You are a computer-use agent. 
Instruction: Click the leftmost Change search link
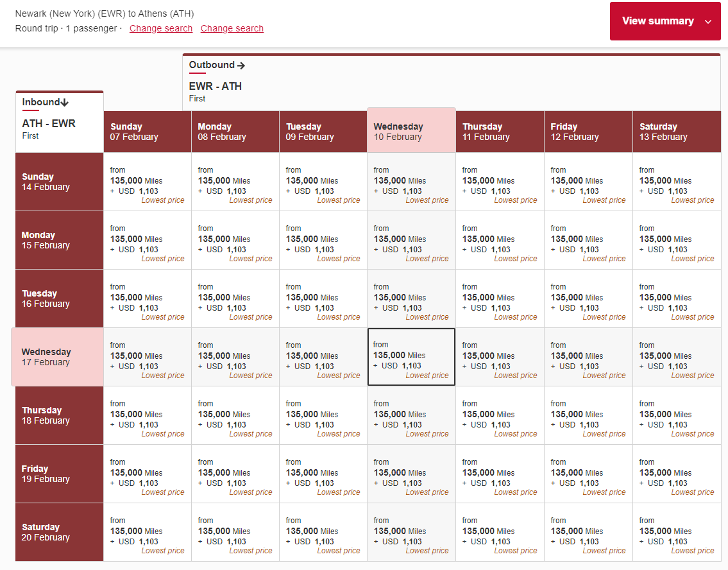click(x=161, y=28)
